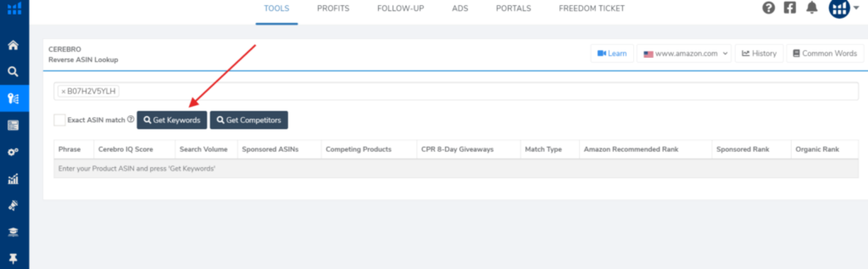The image size is (868, 269).
Task: Open the help question mark icon
Action: (768, 8)
